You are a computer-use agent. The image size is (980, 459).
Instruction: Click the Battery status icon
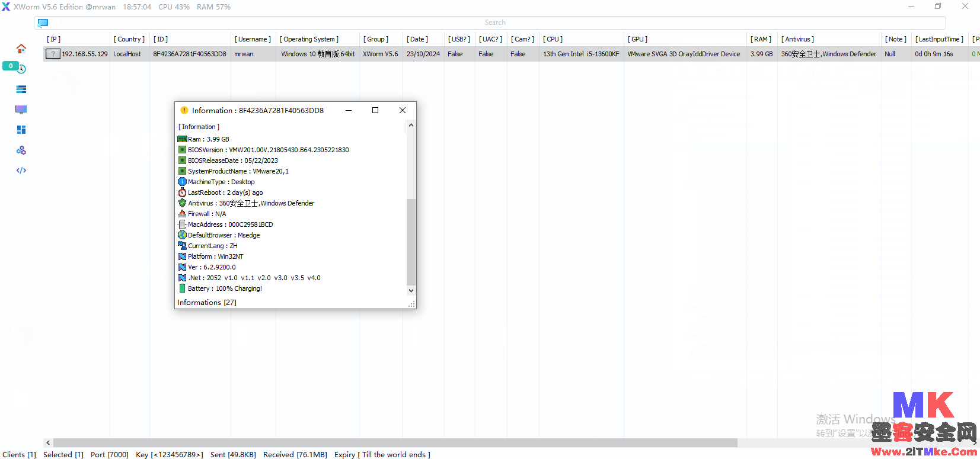(183, 288)
